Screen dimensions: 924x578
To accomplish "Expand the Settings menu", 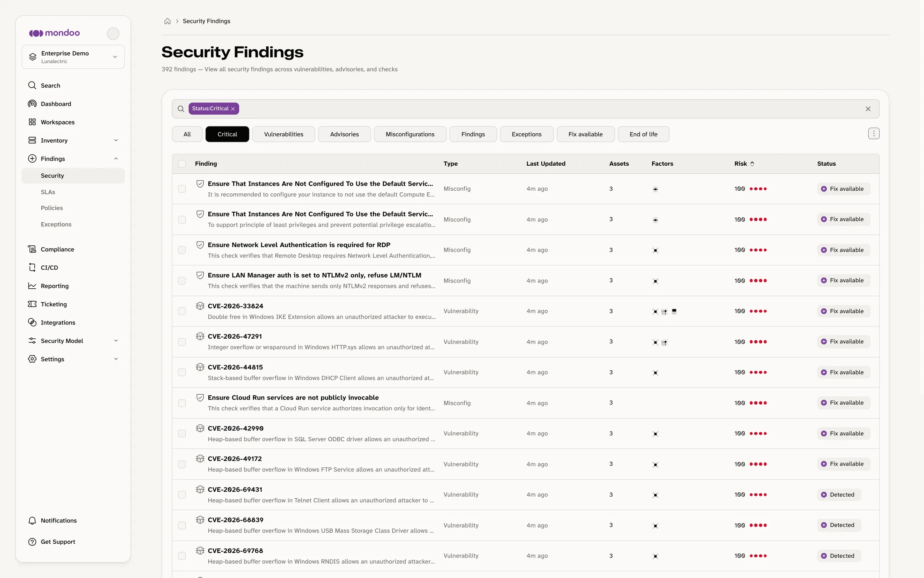I will tap(73, 359).
